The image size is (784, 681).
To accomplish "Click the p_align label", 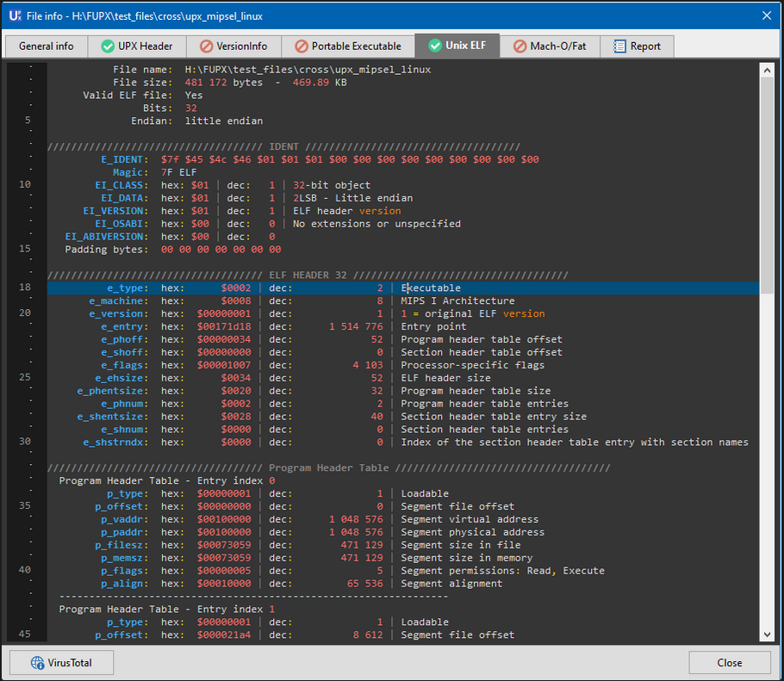I will pos(125,584).
